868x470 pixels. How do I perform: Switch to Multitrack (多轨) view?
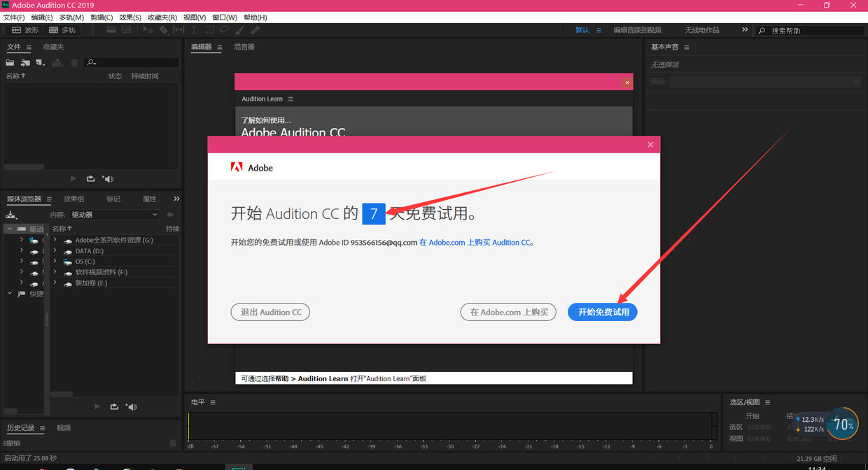62,30
